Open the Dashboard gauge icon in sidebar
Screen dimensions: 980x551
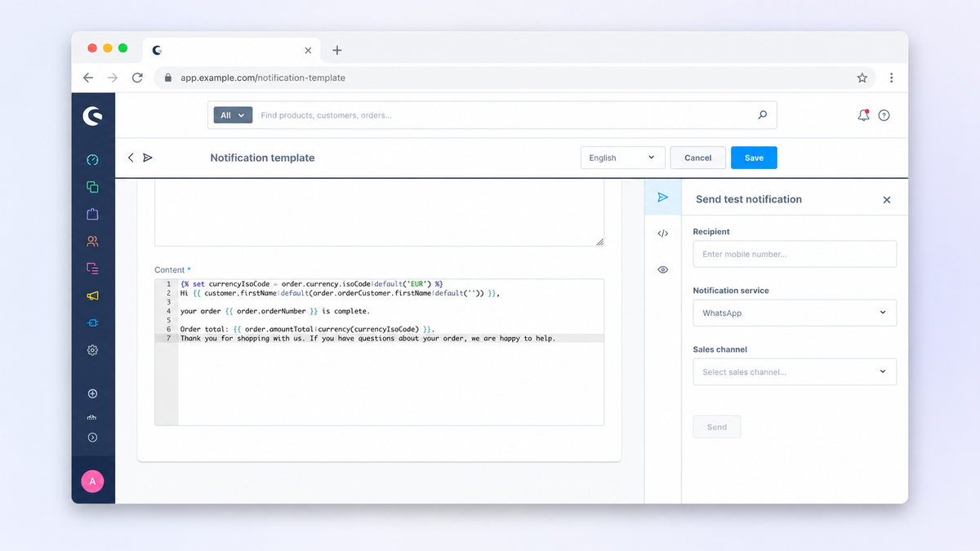pos(92,160)
